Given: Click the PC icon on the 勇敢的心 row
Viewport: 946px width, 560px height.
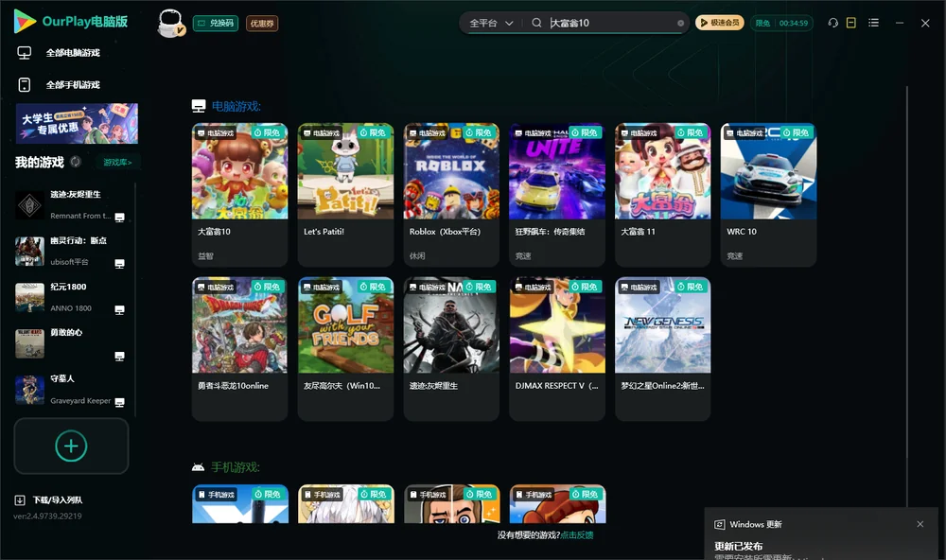Looking at the screenshot, I should (119, 356).
